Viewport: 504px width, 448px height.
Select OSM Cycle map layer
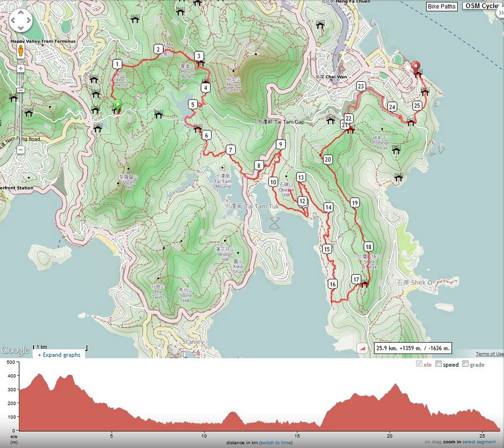[482, 6]
